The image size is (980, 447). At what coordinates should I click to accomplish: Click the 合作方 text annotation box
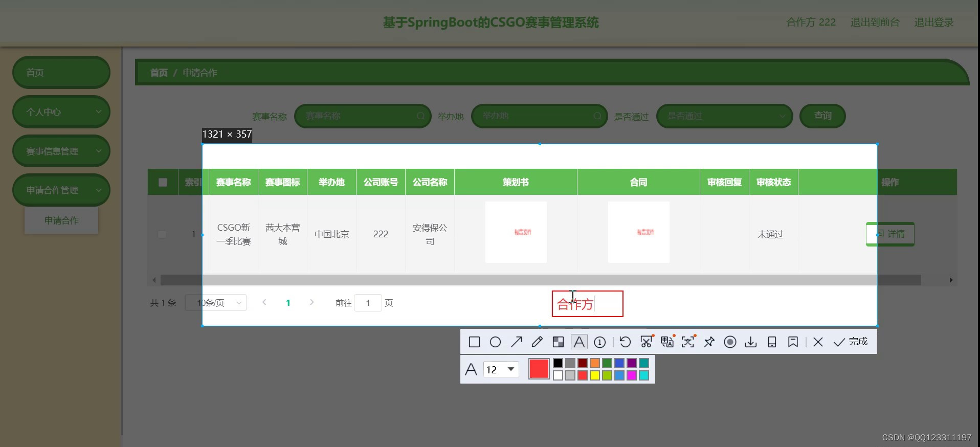coord(587,304)
